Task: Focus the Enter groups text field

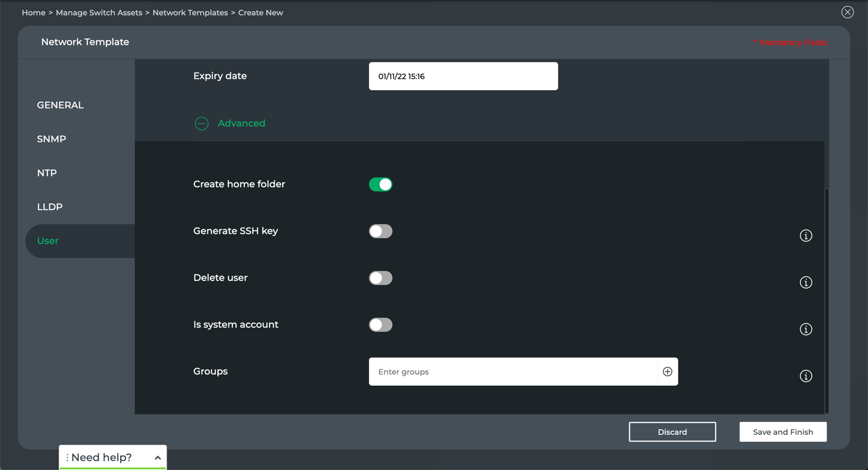Action: click(512, 372)
